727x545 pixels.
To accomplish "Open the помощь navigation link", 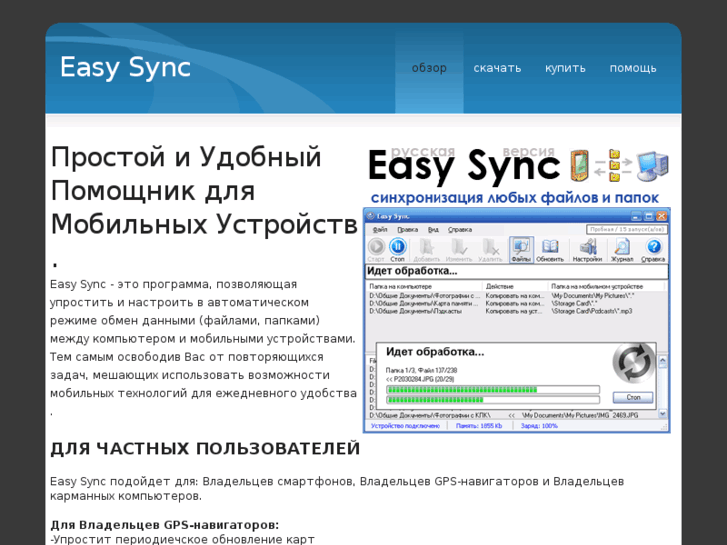I will (x=633, y=68).
